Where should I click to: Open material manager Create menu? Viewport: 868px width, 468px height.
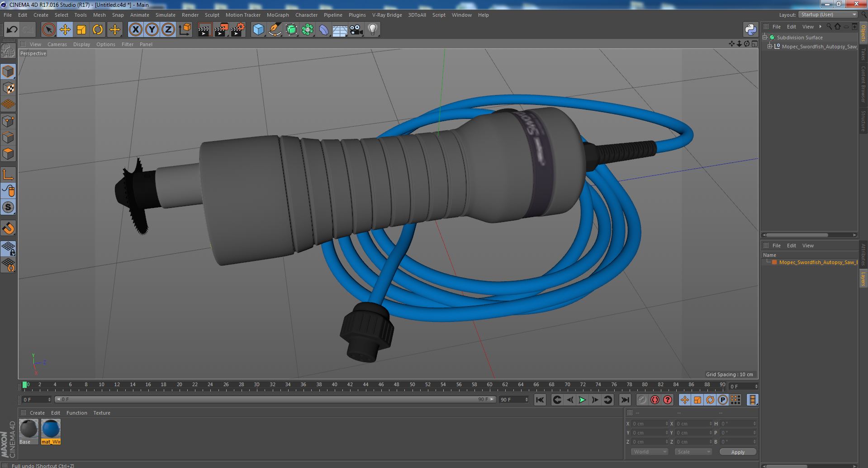pyautogui.click(x=37, y=413)
